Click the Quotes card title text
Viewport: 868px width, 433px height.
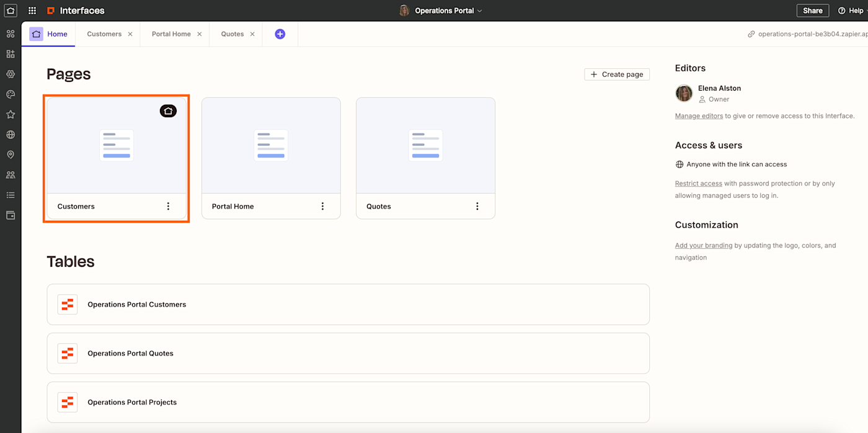point(379,207)
